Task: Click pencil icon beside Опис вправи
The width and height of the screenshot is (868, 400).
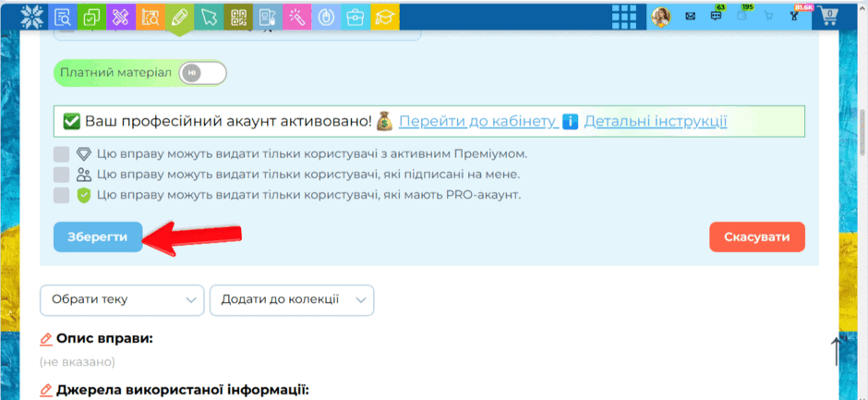Action: click(x=46, y=339)
